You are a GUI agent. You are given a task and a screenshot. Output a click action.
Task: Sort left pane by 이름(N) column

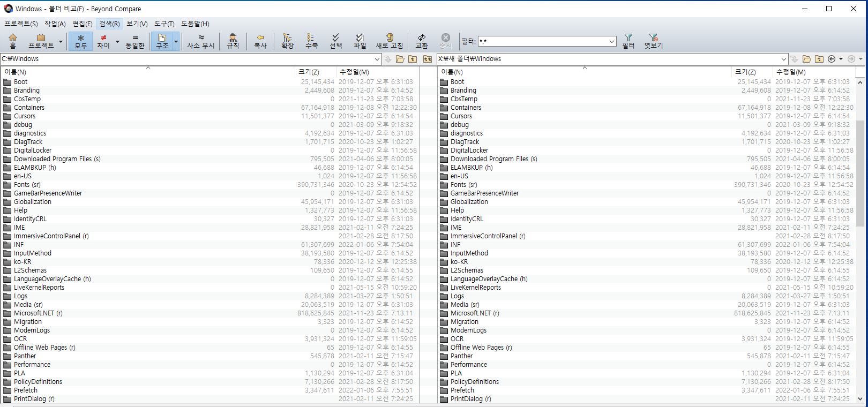tap(148, 72)
